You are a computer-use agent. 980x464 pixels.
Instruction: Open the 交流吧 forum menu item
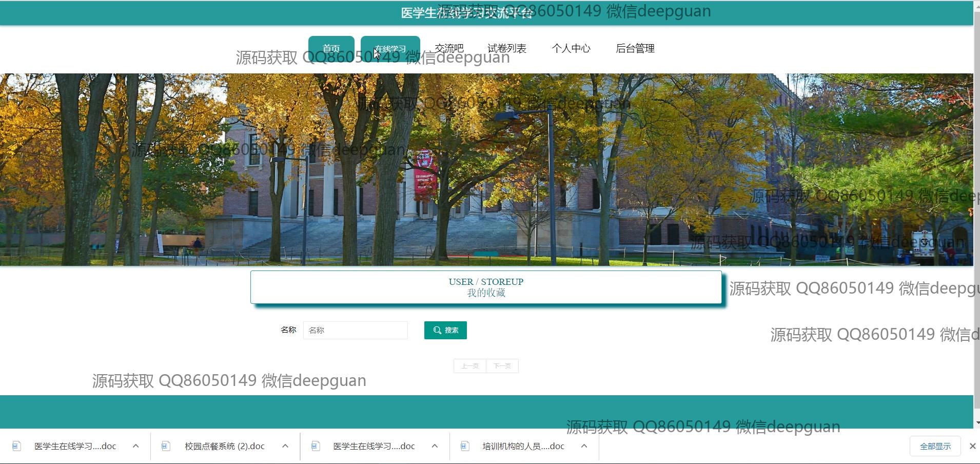(x=449, y=49)
